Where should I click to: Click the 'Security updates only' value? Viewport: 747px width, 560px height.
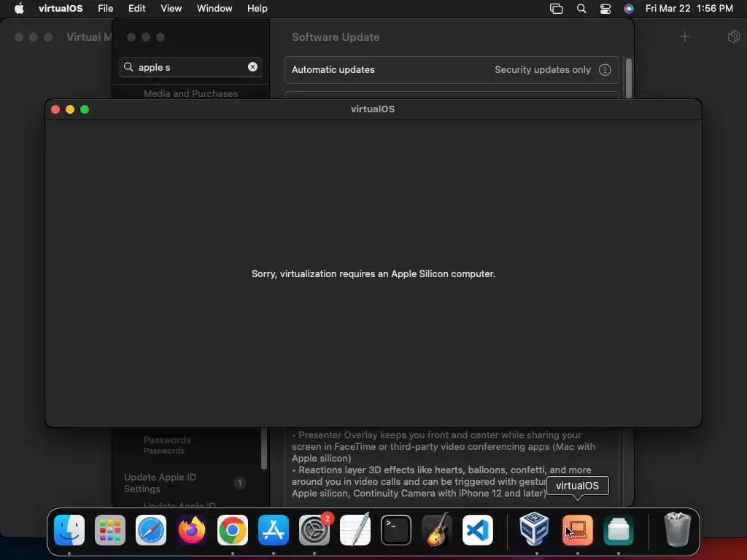(x=543, y=69)
